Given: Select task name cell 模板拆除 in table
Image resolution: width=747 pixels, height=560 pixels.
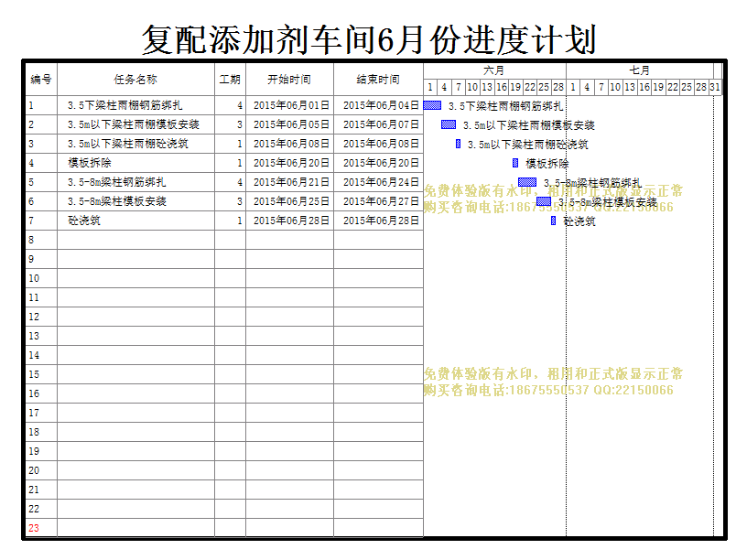Looking at the screenshot, I should click(x=135, y=163).
